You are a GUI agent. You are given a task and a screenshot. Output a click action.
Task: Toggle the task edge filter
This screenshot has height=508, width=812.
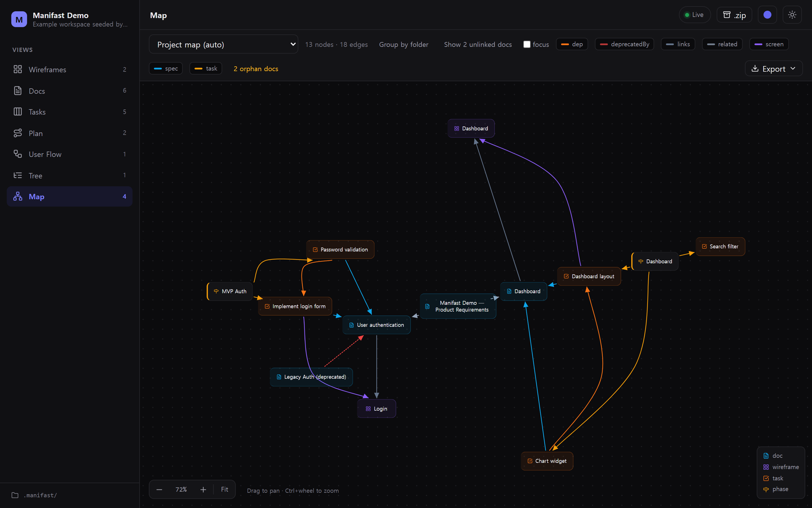206,69
